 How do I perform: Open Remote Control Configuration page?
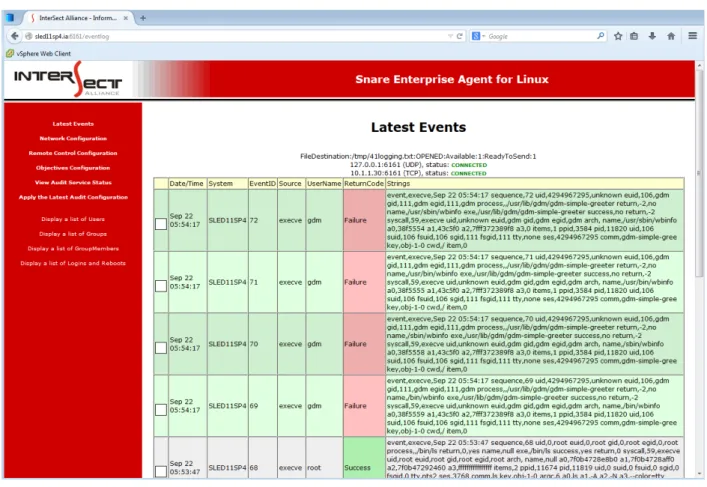pyautogui.click(x=73, y=153)
